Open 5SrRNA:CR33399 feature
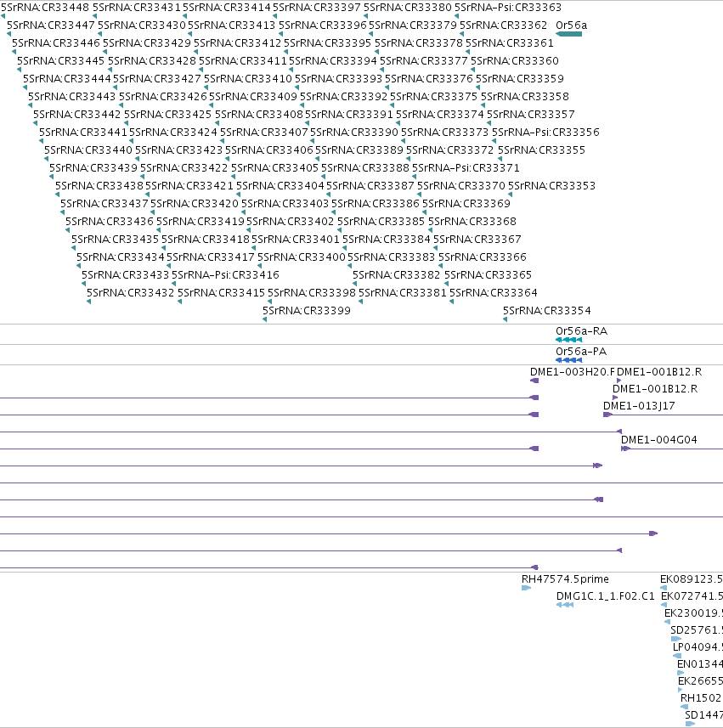This screenshot has height=728, width=723. (307, 311)
